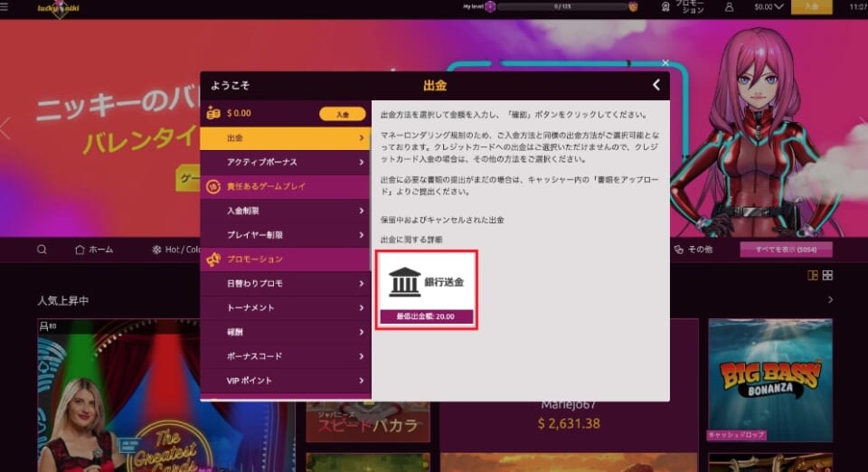The height and width of the screenshot is (472, 868).
Task: Click the 人気上昇中 section heading
Action: click(63, 301)
